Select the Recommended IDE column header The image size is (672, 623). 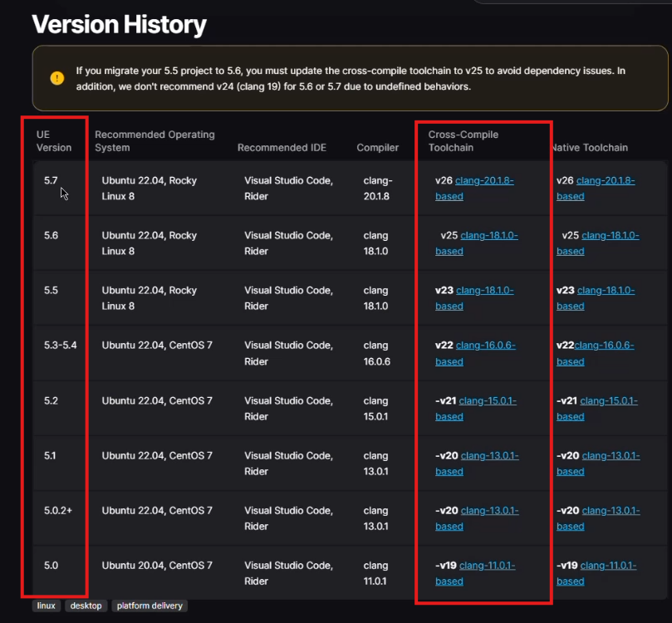click(282, 148)
